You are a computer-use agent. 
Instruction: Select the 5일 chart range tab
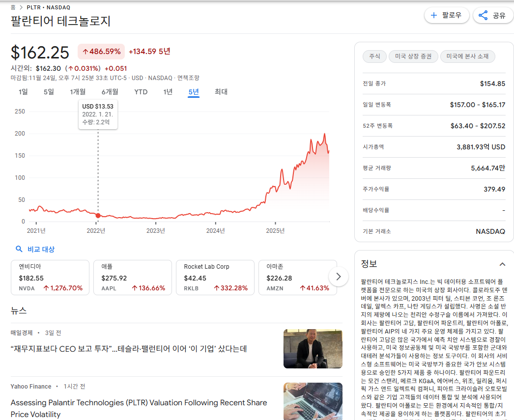[x=49, y=92]
